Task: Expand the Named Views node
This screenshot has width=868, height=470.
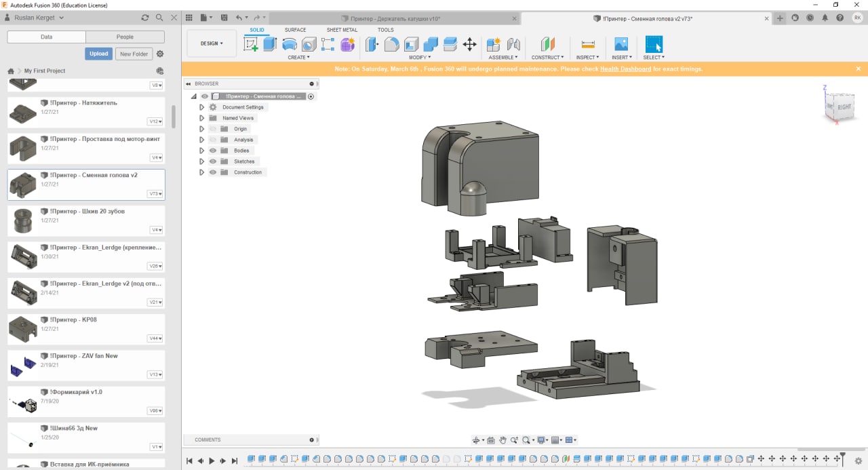Action: tap(201, 118)
